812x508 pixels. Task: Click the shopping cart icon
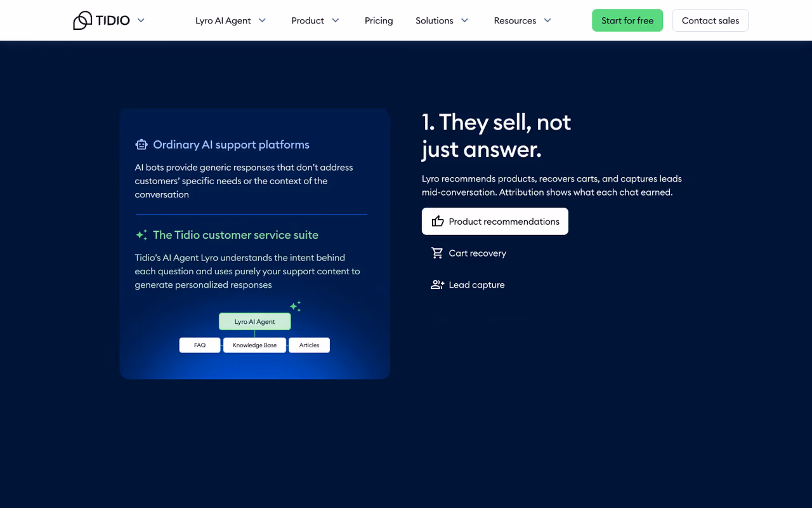tap(438, 253)
